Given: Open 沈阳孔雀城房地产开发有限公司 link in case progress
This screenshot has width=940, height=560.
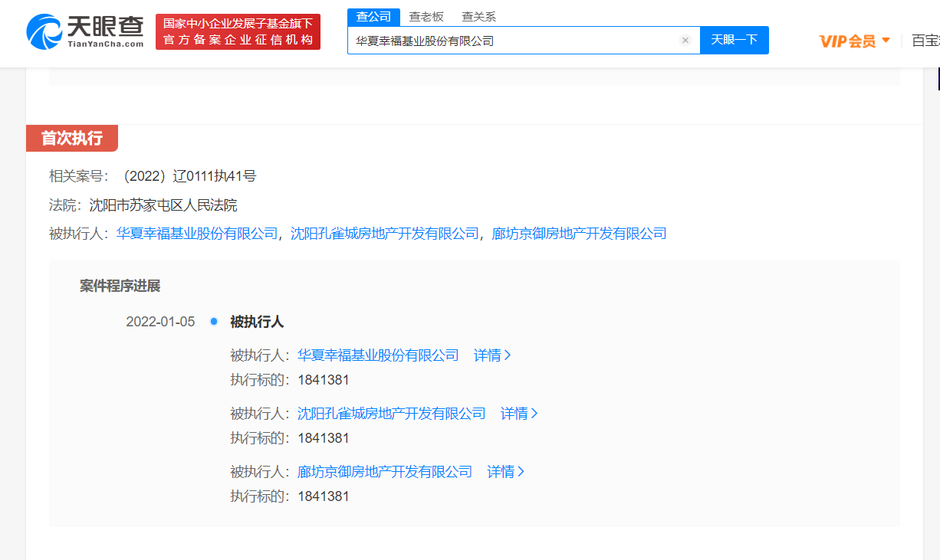Looking at the screenshot, I should 392,414.
